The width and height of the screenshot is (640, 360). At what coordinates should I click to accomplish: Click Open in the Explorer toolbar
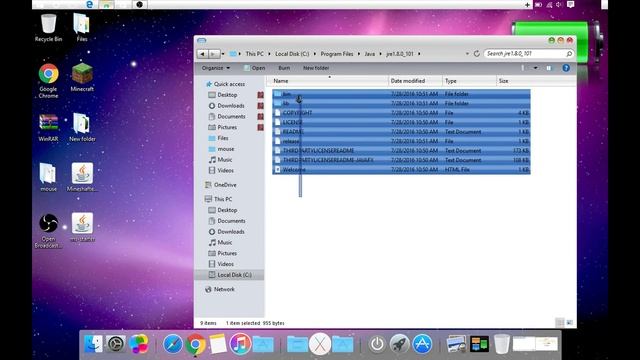(x=254, y=68)
